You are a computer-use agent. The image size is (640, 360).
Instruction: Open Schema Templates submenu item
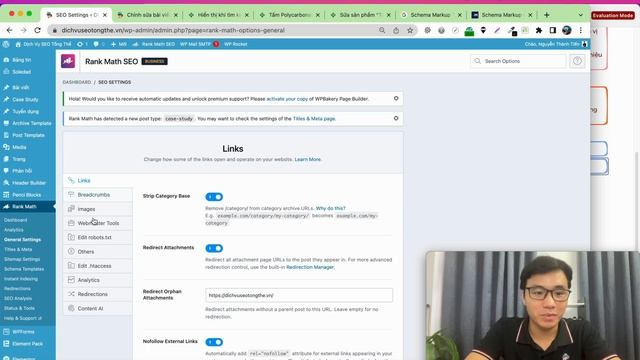point(24,269)
